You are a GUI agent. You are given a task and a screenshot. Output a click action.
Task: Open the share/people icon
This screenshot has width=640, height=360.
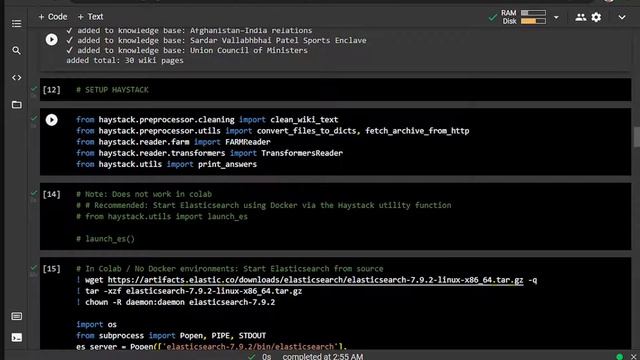tap(580, 17)
